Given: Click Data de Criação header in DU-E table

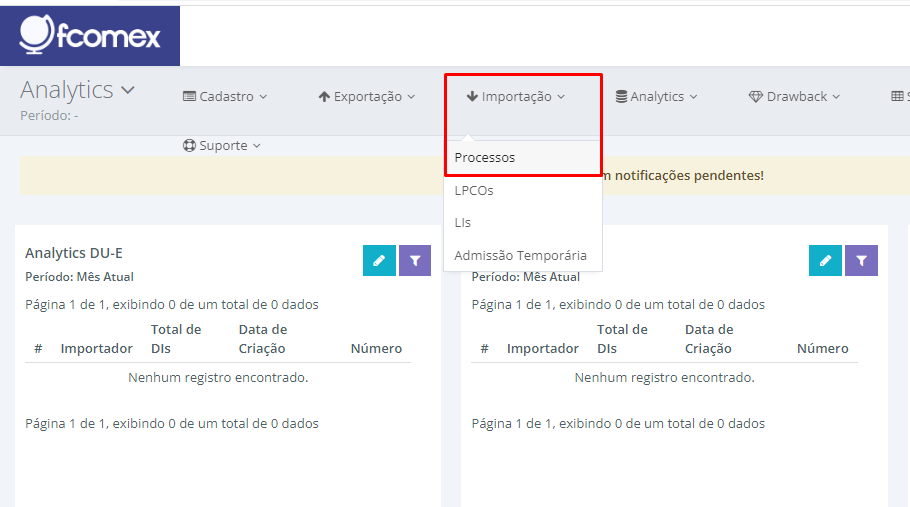Looking at the screenshot, I should click(262, 339).
